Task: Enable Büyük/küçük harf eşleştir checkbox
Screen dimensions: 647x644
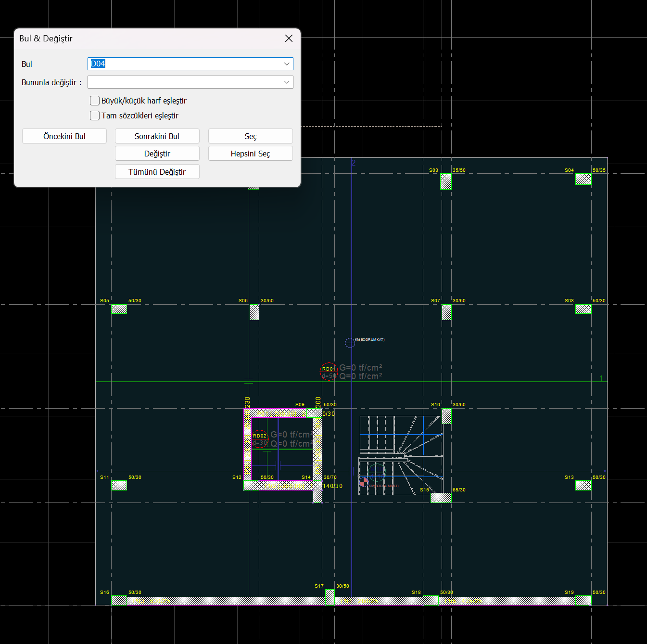Action: 95,101
